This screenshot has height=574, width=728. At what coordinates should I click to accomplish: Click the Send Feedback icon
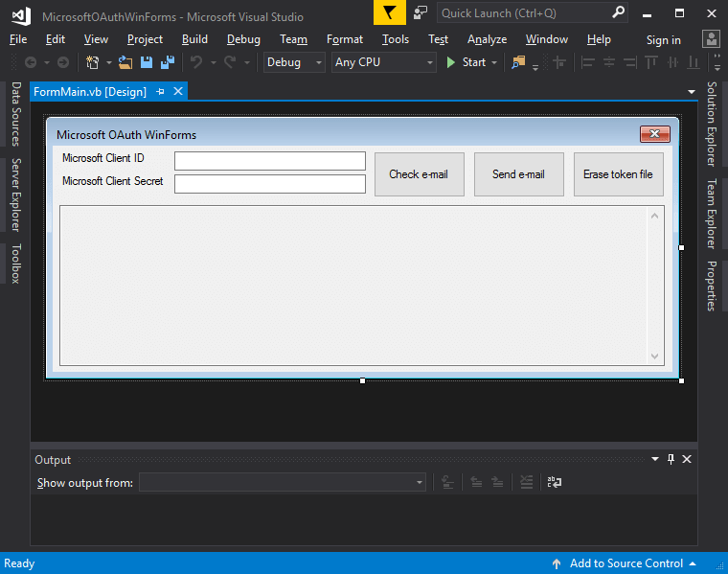point(421,12)
